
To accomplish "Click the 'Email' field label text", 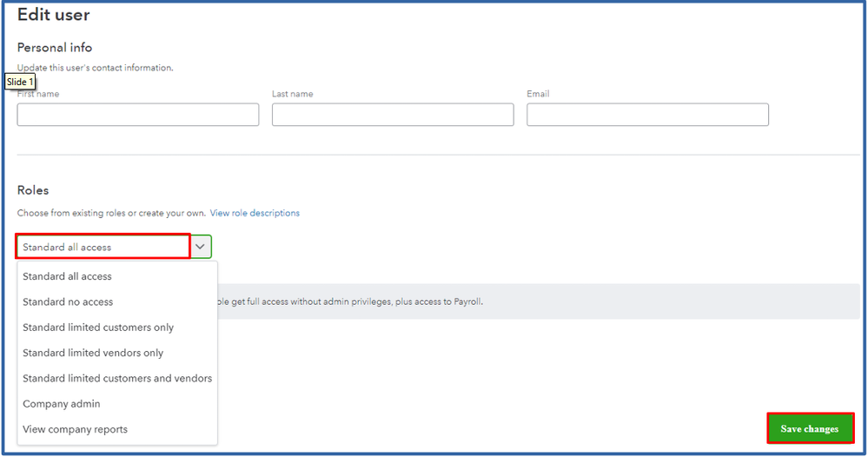I will click(538, 94).
